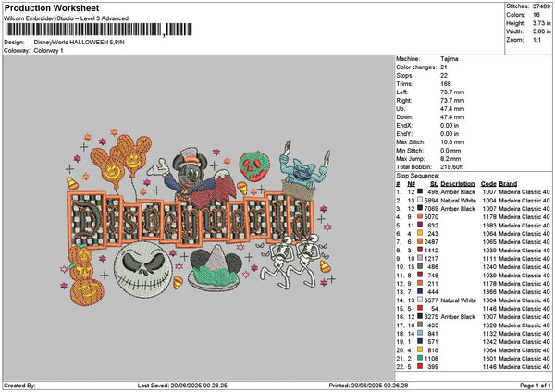Click the Wilcom EmbroideryStudio Level 3 Advanced line

pos(67,18)
